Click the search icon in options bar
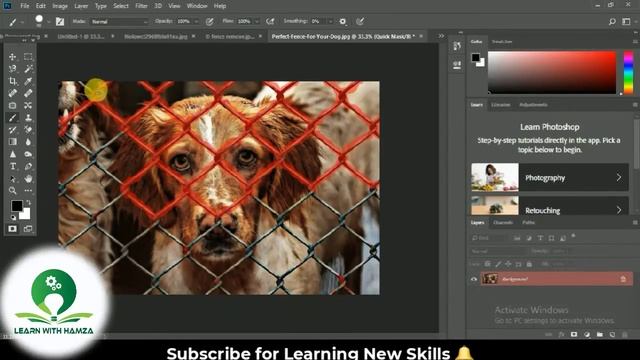Viewport: 640px width, 360px height. pyautogui.click(x=612, y=22)
